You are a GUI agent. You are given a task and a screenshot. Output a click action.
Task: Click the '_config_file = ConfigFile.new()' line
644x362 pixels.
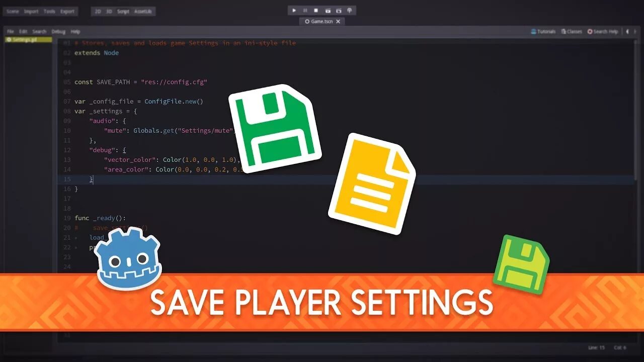[x=139, y=102]
